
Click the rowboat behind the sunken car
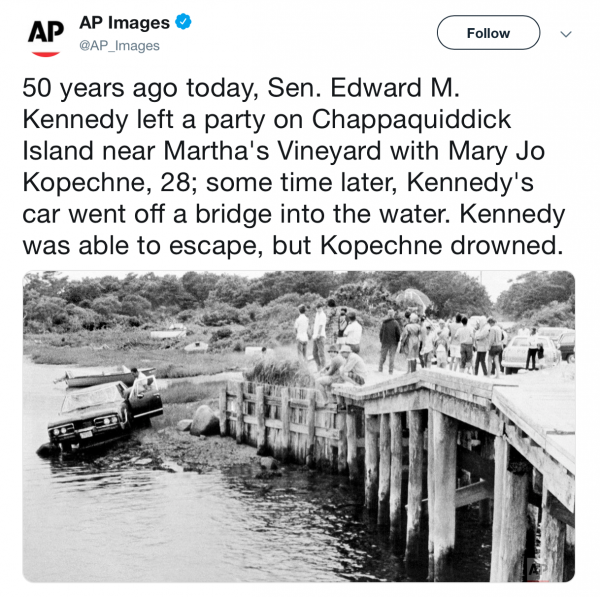[x=97, y=377]
